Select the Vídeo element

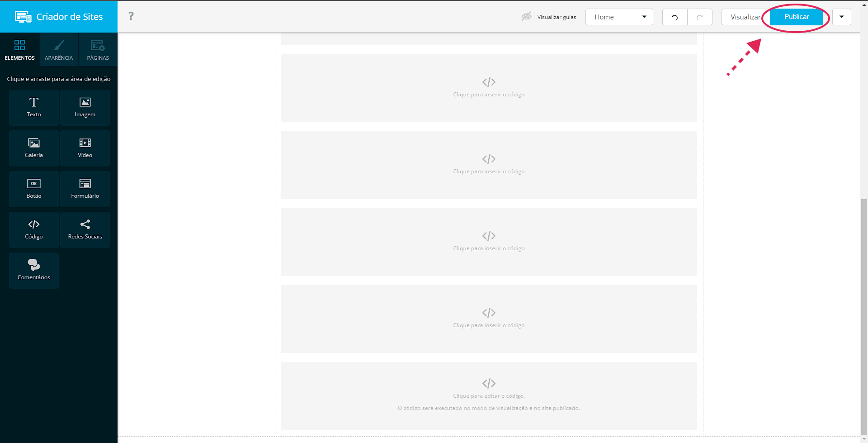(x=85, y=148)
